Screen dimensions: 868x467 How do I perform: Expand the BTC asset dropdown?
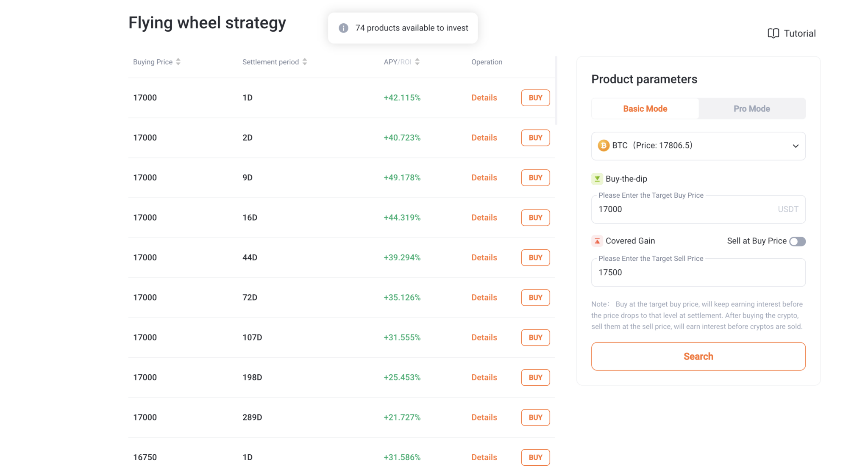pos(795,146)
